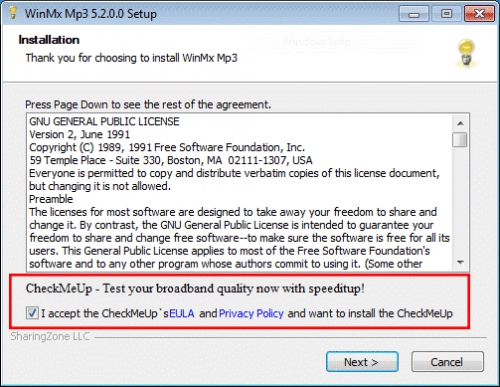This screenshot has width=500, height=387.
Task: Click 'Press Page Down to see the rest' text
Action: (x=148, y=105)
